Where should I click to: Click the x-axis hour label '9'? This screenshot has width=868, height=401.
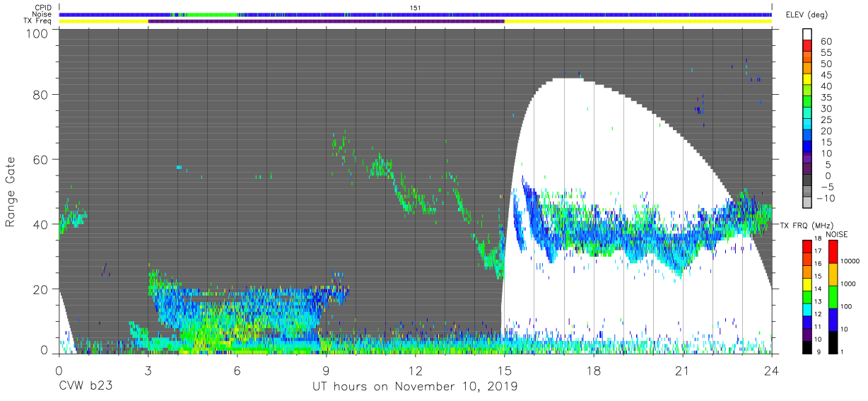[x=327, y=370]
